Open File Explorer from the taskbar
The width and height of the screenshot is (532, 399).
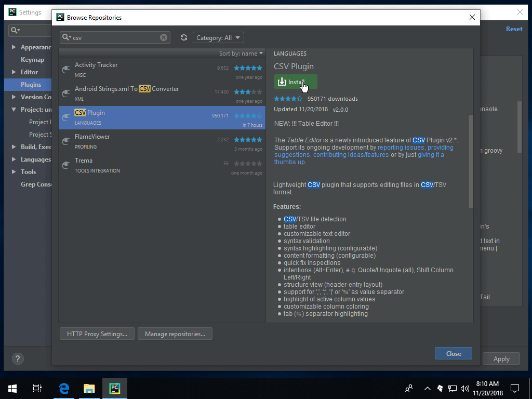tap(89, 388)
